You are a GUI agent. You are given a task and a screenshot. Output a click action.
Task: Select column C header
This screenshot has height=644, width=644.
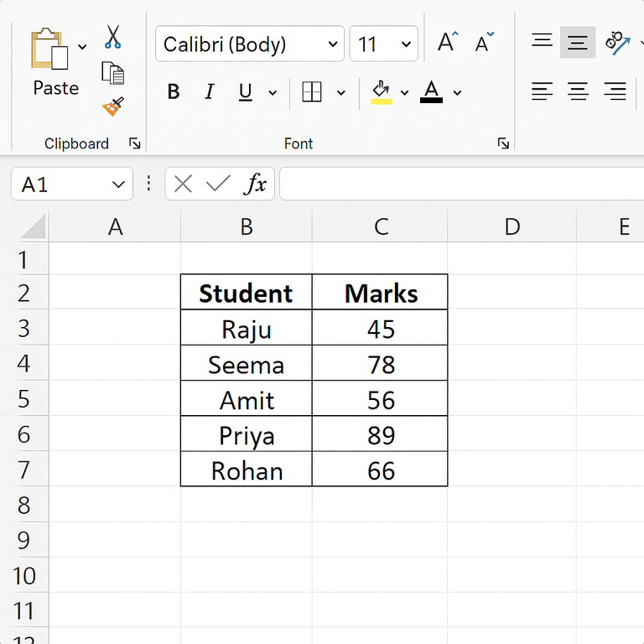[381, 226]
